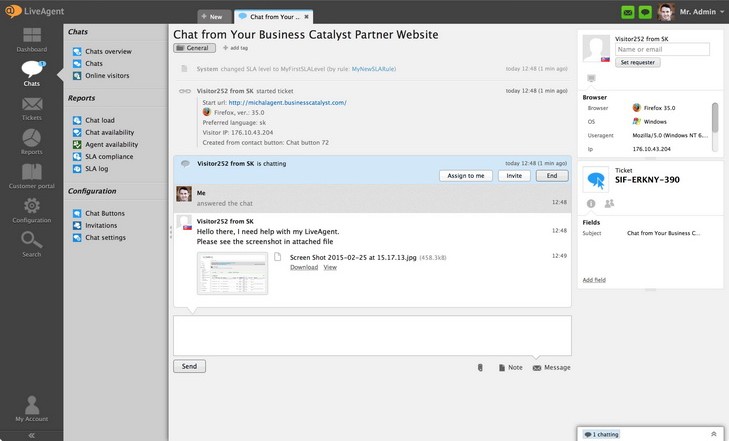Close the Chat from Your... tab
This screenshot has height=441, width=729.
click(x=306, y=17)
